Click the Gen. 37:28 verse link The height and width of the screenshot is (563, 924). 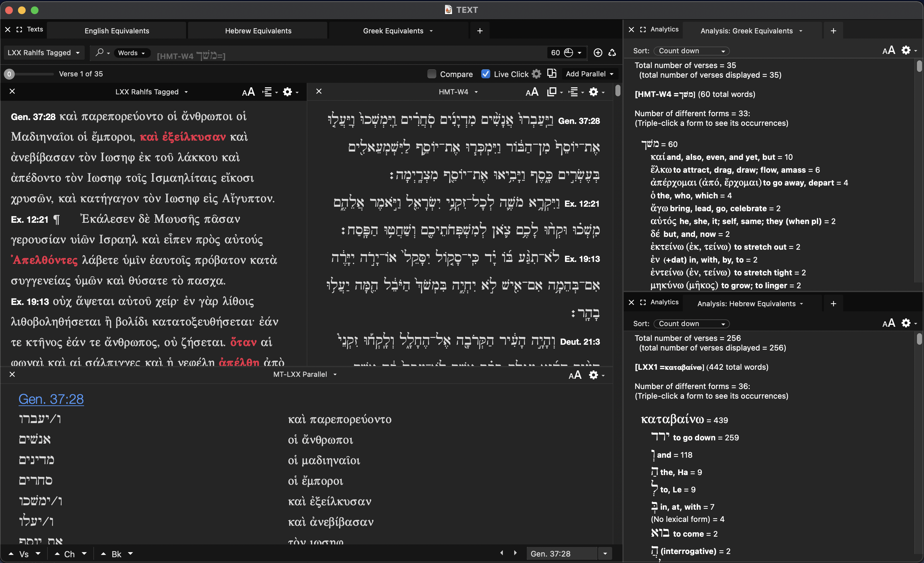[x=51, y=399]
